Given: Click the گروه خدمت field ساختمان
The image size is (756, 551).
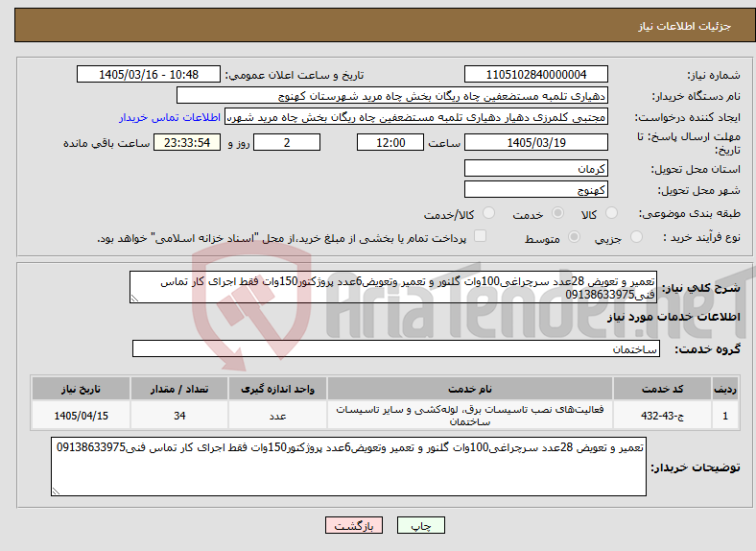Looking at the screenshot, I should (396, 348).
